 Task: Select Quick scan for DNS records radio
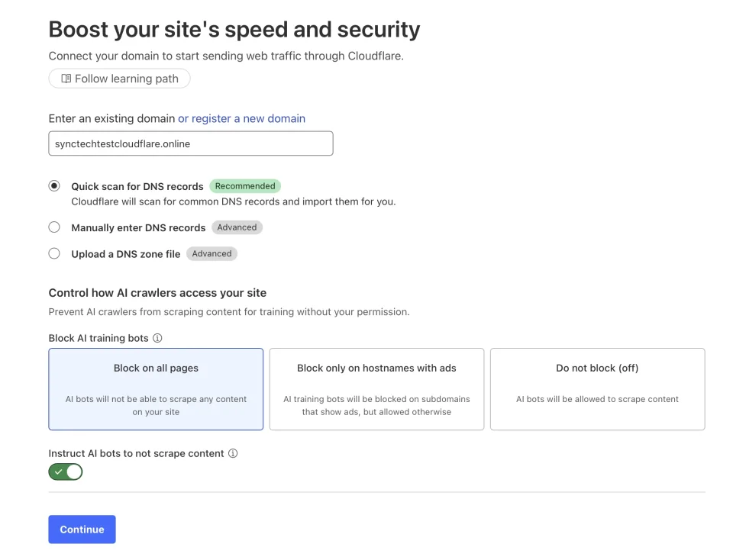(54, 186)
